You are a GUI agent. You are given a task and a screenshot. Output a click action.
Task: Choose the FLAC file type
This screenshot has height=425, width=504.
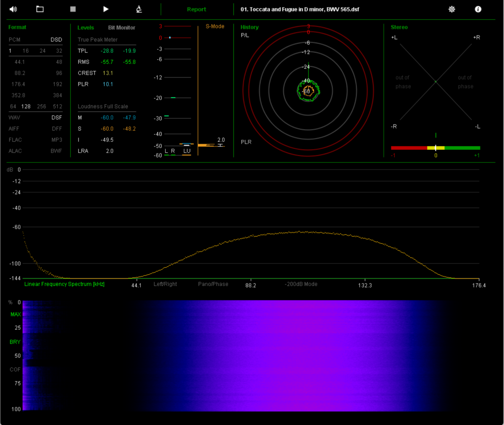click(15, 140)
